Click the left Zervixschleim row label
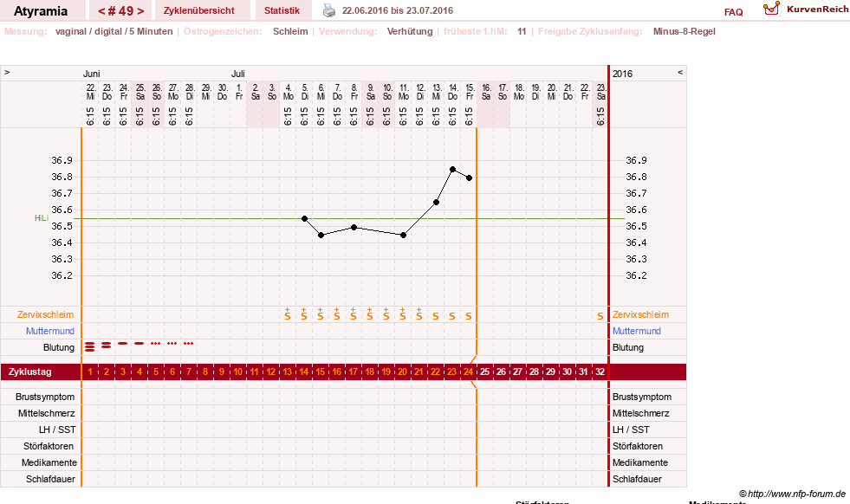Screen dimensions: 850x504 pyautogui.click(x=46, y=314)
